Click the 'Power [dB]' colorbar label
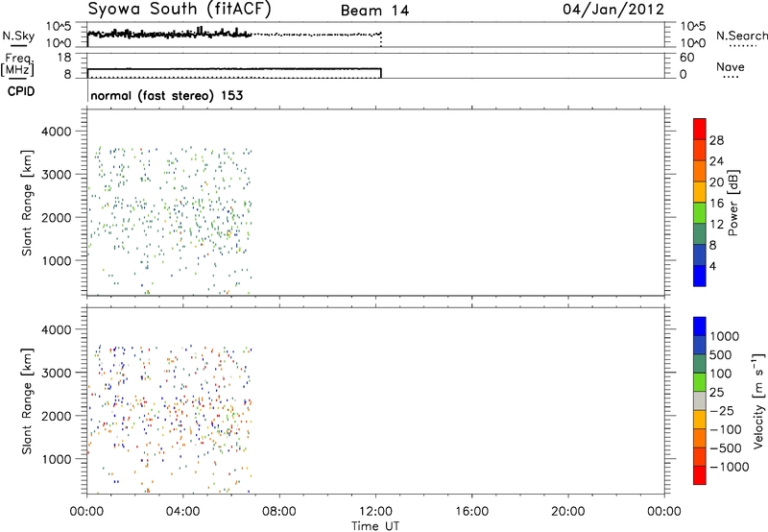Image resolution: width=768 pixels, height=532 pixels. [733, 203]
